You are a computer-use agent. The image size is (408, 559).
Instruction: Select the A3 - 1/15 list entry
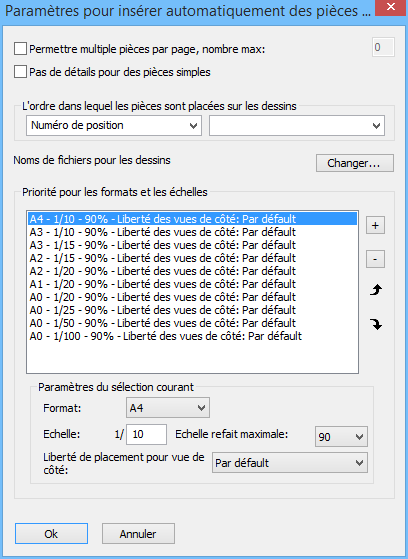(x=163, y=245)
